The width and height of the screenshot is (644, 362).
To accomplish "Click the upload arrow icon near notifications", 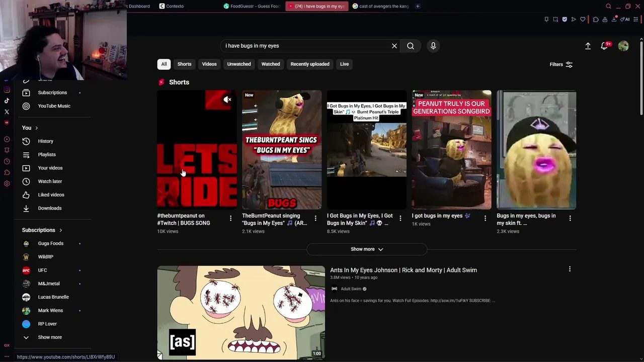I will point(588,46).
